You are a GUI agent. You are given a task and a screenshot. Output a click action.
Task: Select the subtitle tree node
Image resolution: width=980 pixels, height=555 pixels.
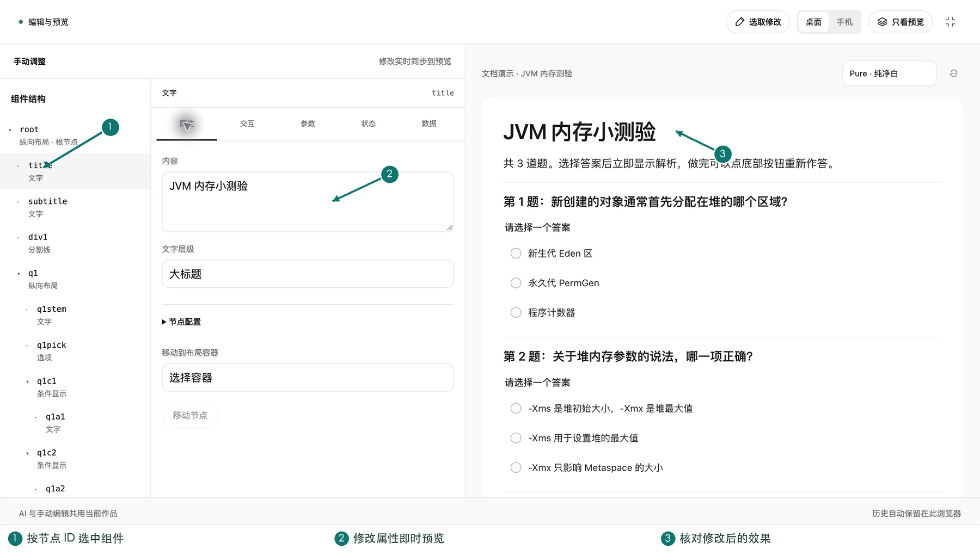75,207
